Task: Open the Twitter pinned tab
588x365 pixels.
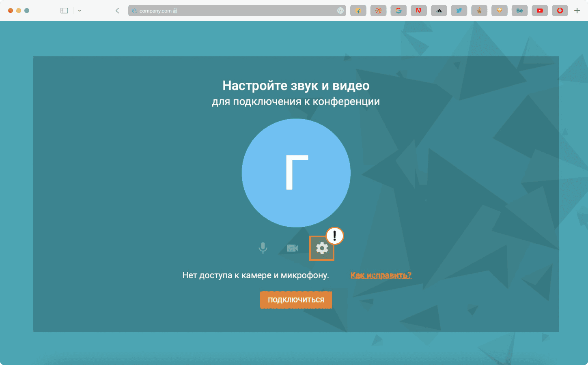Action: [459, 11]
